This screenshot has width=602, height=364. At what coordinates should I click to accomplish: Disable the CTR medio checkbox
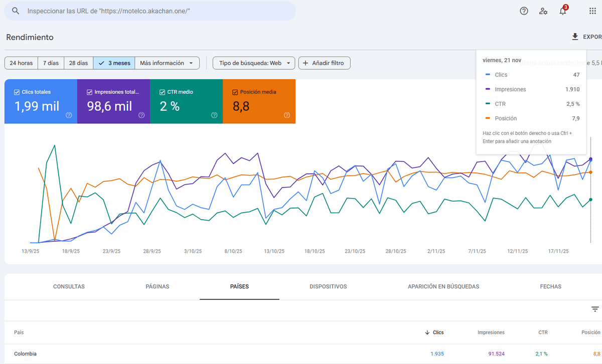point(163,92)
